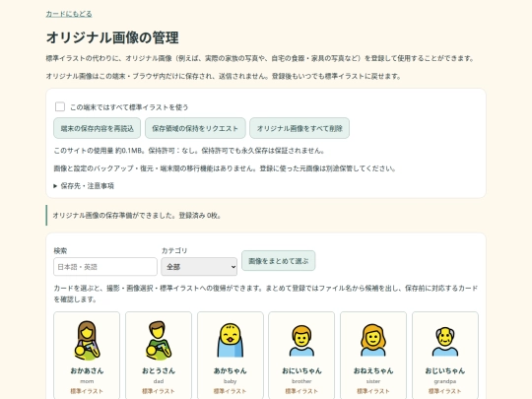Focus the 検索 input field
532x399 pixels.
105,267
